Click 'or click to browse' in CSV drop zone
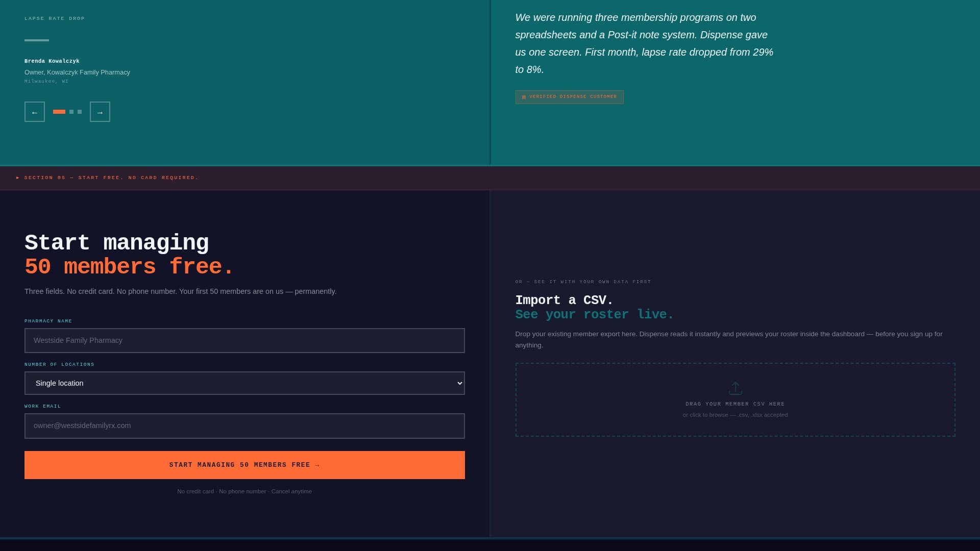Screen dimensions: 980x551 (735, 415)
